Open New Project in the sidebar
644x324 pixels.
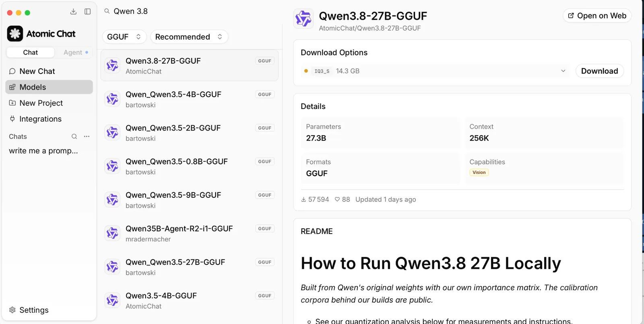coord(49,103)
